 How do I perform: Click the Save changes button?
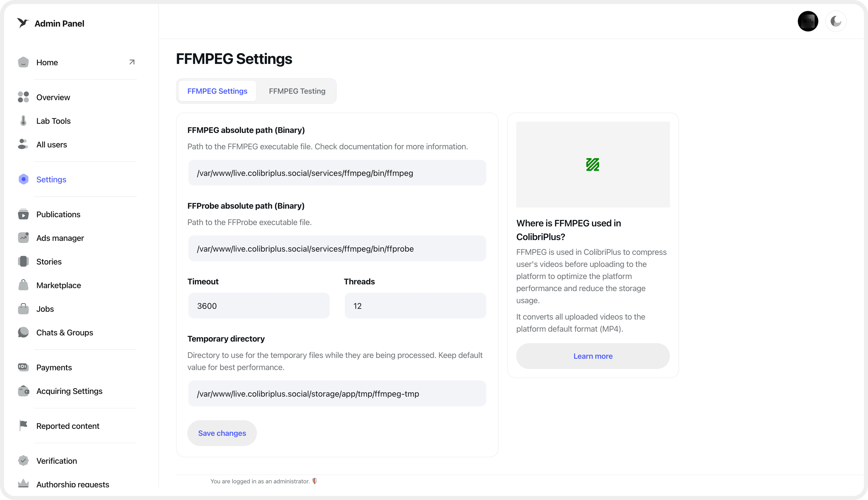pos(222,433)
